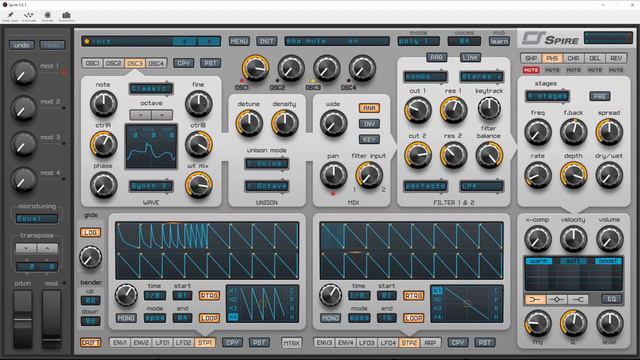
Task: Switch to the ENV1 tab
Action: tap(120, 342)
